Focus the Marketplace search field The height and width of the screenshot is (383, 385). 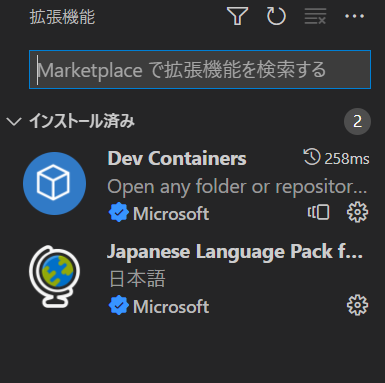tap(200, 69)
